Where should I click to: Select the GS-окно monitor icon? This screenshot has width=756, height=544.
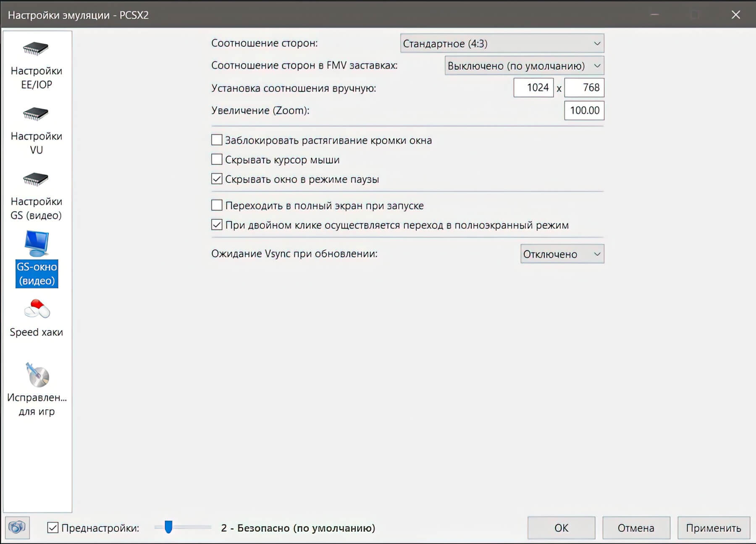37,243
